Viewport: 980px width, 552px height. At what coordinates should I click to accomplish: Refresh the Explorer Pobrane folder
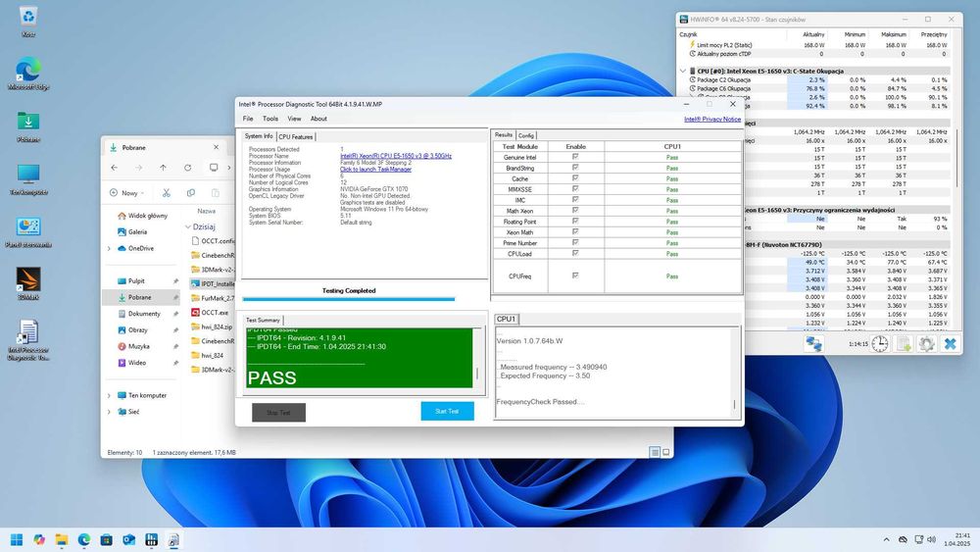coord(187,168)
